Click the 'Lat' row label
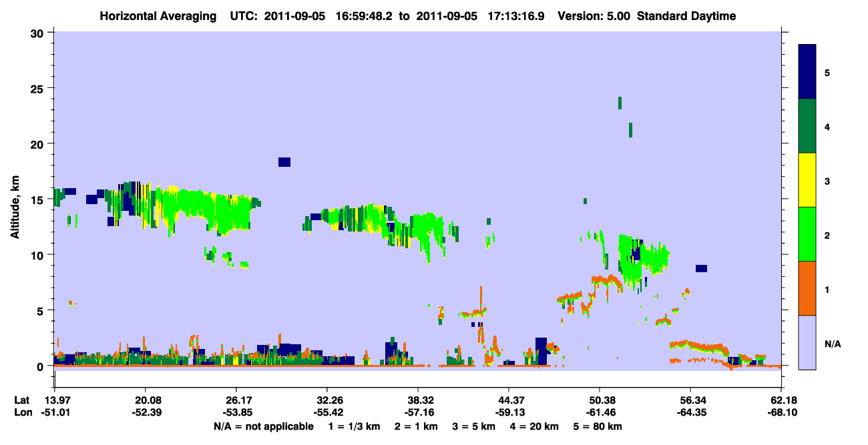The image size is (868, 445). (22, 400)
